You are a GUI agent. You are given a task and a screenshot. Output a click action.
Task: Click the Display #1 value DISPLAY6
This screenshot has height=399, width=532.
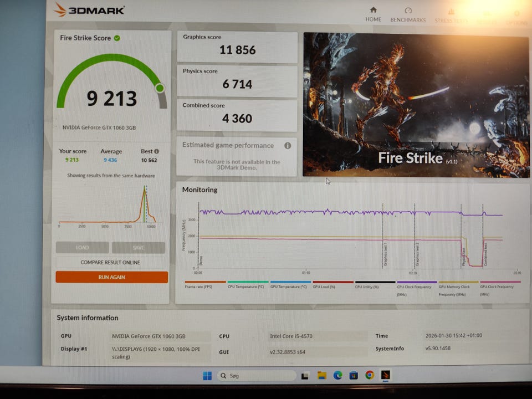156,352
